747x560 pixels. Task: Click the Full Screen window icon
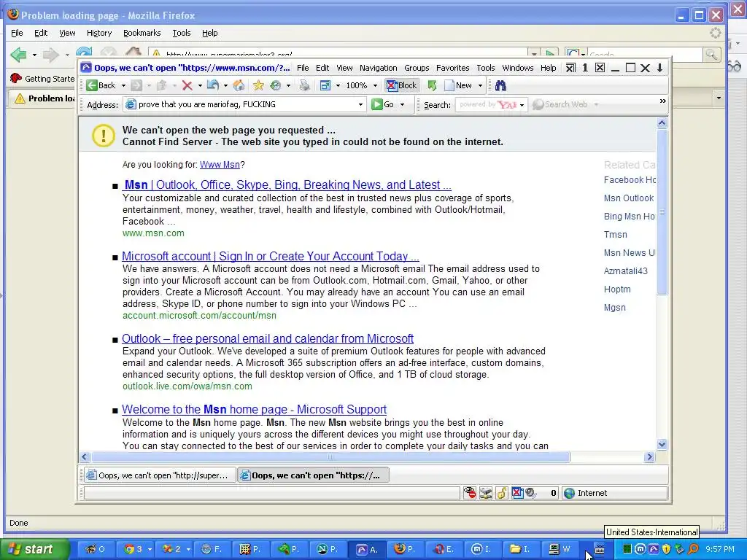(x=325, y=85)
